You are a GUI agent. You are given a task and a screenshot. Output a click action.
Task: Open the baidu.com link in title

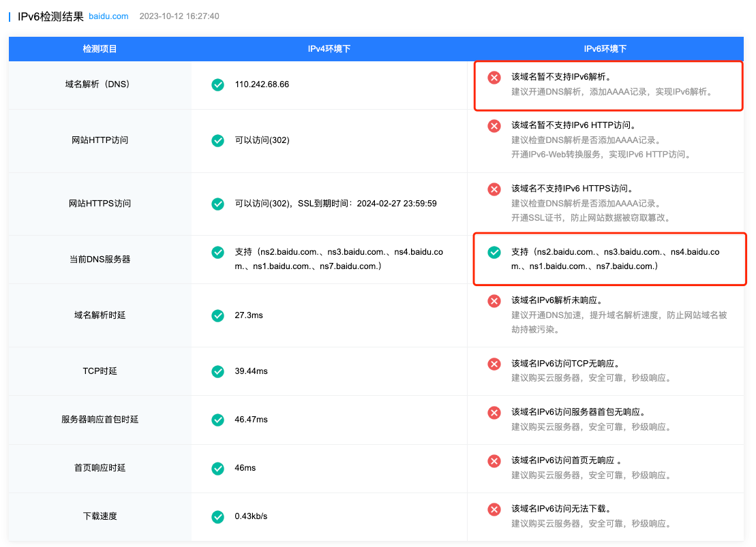108,16
